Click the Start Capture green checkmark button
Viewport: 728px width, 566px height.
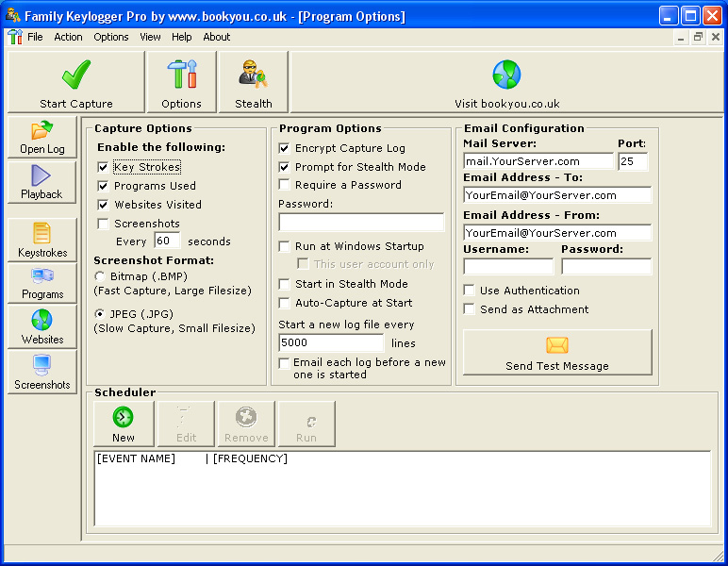coord(76,82)
